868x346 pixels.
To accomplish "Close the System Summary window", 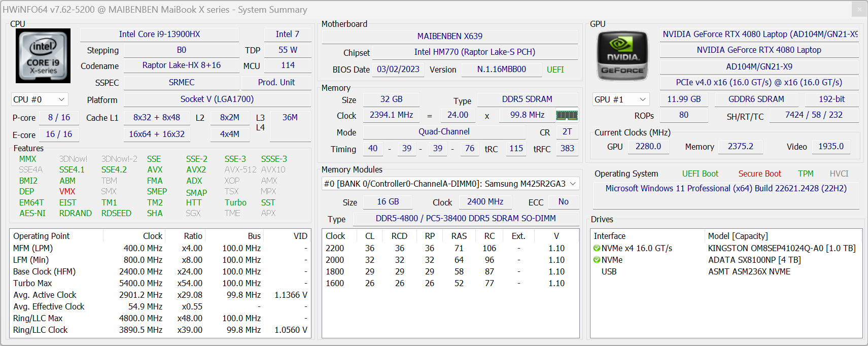I will point(859,9).
